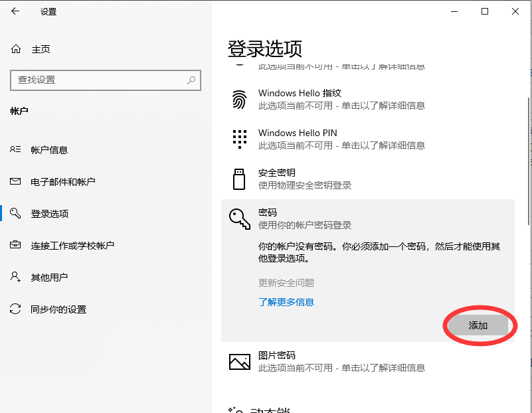Click into the 查找设置 search box
Screen dimensions: 532x413
click(x=106, y=80)
